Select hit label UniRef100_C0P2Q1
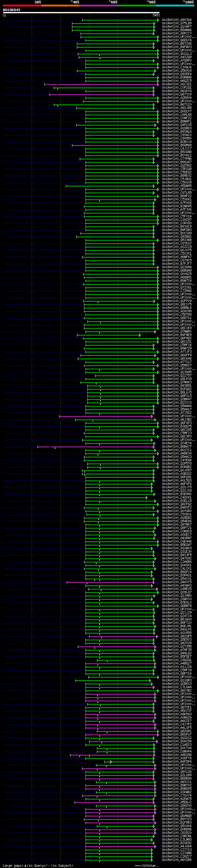Image resolution: width=197 pixels, height=868 pixels. coord(177,88)
